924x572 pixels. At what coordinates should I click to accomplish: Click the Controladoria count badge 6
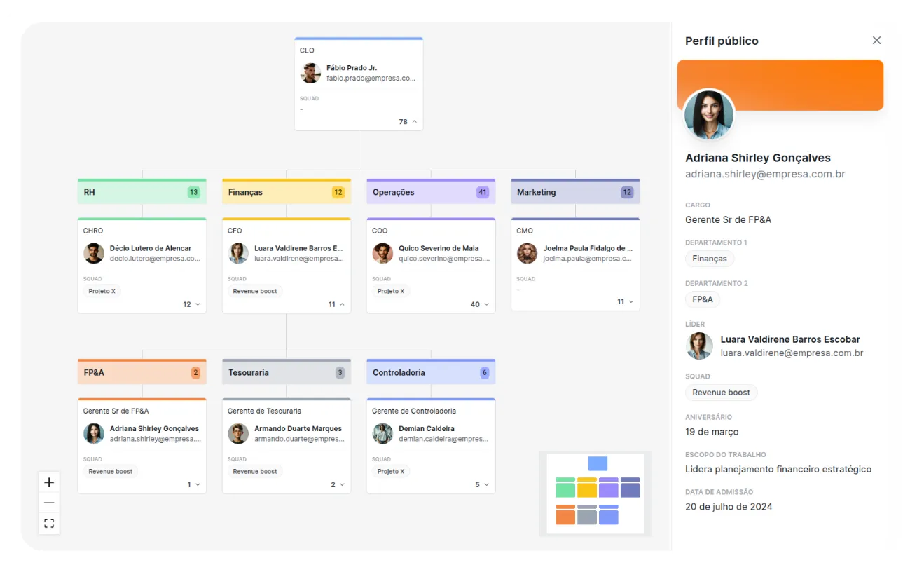click(x=484, y=372)
